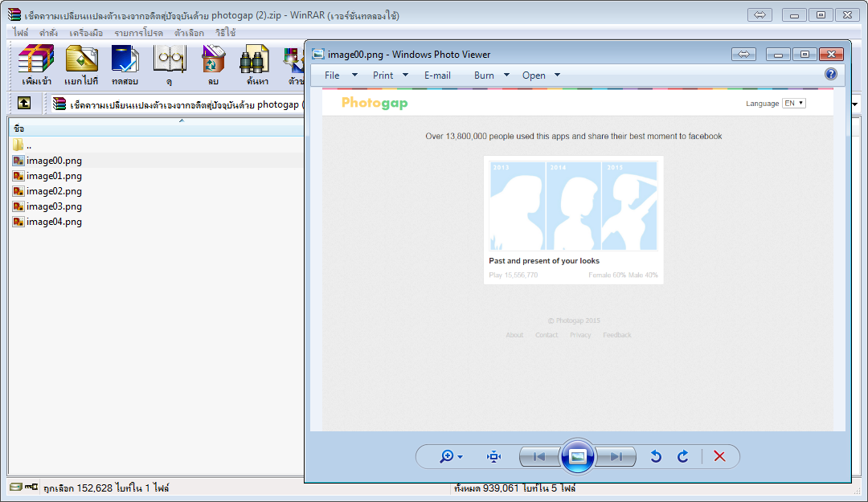Open the เครื่องมือ menu in WinRAR
Viewport: 868px width, 502px height.
[x=86, y=33]
